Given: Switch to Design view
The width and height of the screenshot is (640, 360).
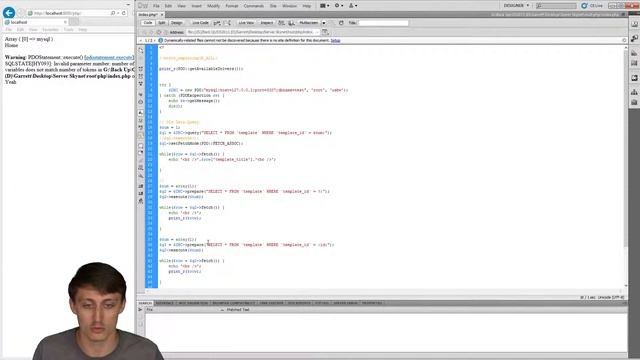Looking at the screenshot, I should (x=176, y=23).
